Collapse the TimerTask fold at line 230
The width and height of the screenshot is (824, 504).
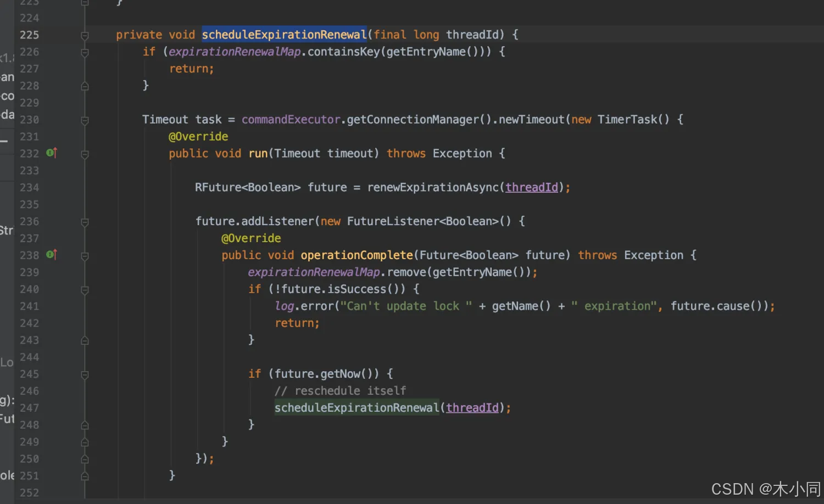85,120
